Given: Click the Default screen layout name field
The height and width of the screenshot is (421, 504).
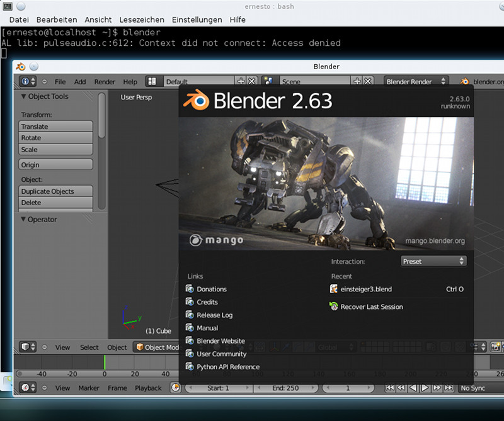Looking at the screenshot, I should point(199,82).
